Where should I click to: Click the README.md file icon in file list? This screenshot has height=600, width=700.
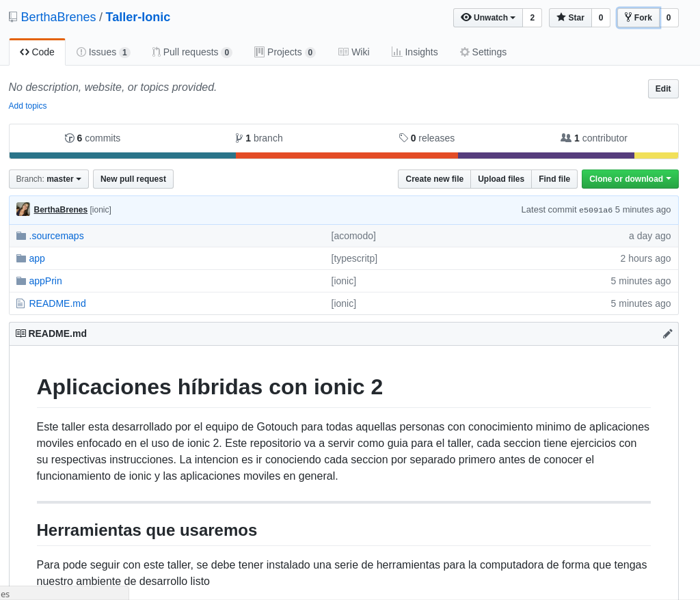tap(20, 303)
